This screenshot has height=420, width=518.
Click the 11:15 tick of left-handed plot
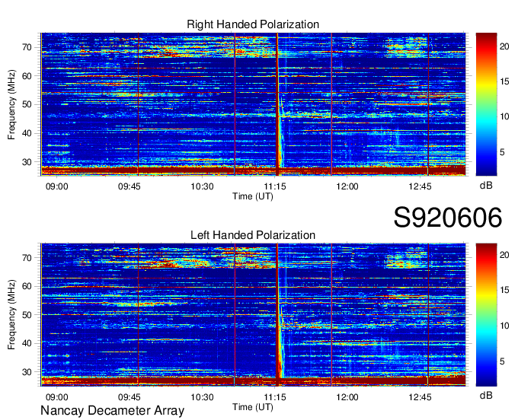tap(274, 397)
